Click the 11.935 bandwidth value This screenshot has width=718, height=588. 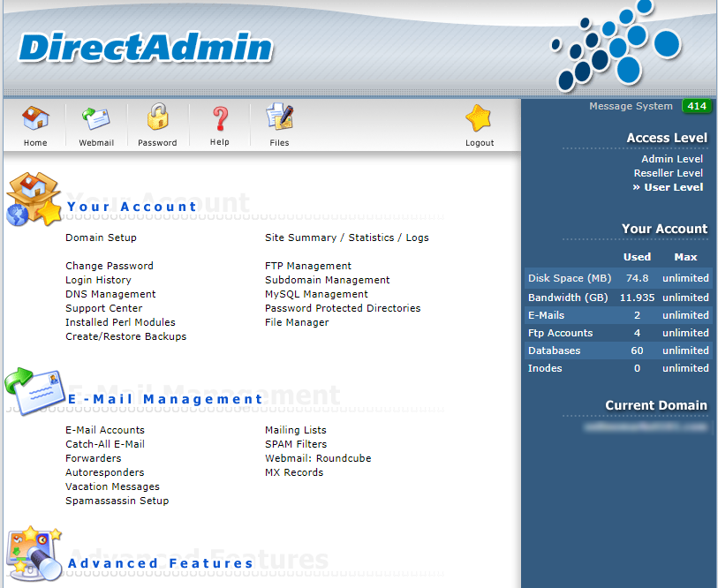click(637, 298)
